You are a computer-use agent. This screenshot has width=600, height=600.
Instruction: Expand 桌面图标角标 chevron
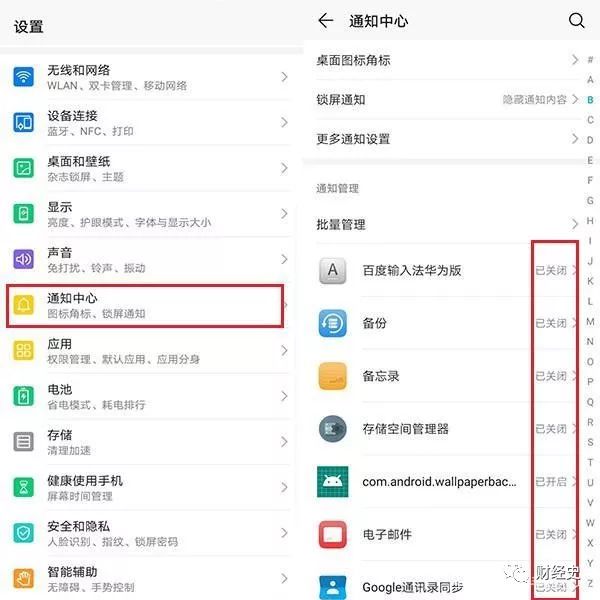pos(574,60)
